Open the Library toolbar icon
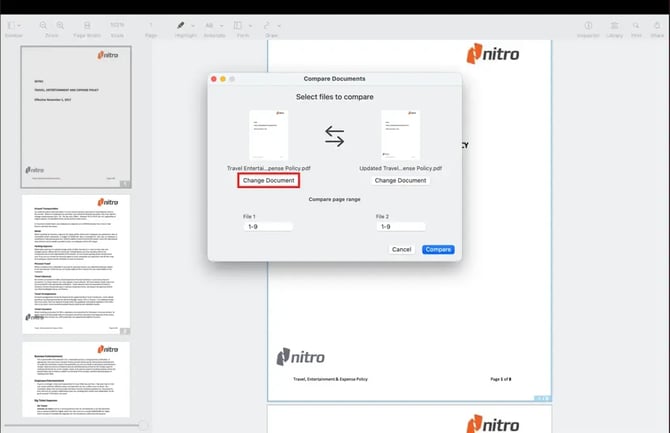 (x=614, y=26)
